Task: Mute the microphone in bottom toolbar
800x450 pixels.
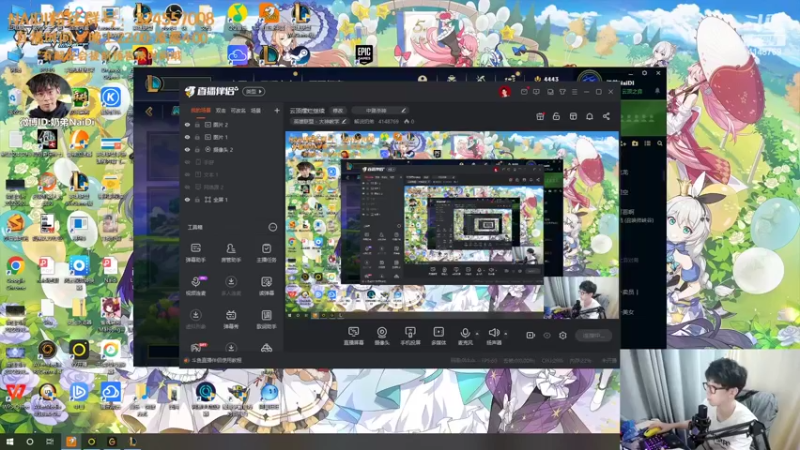Action: pyautogui.click(x=465, y=336)
